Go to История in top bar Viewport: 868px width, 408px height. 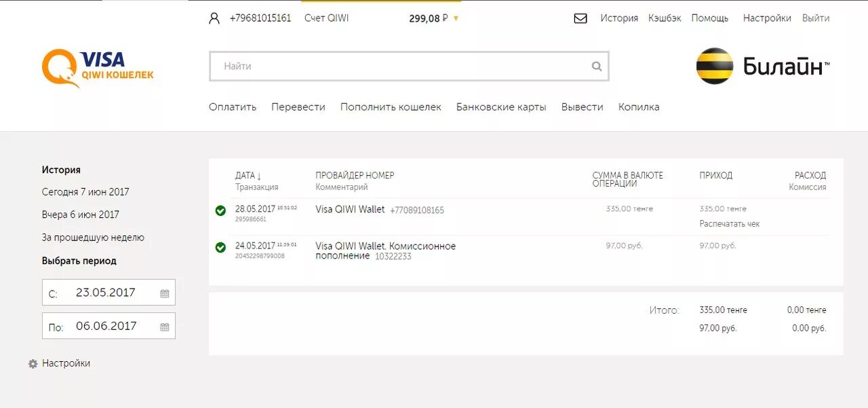(619, 18)
